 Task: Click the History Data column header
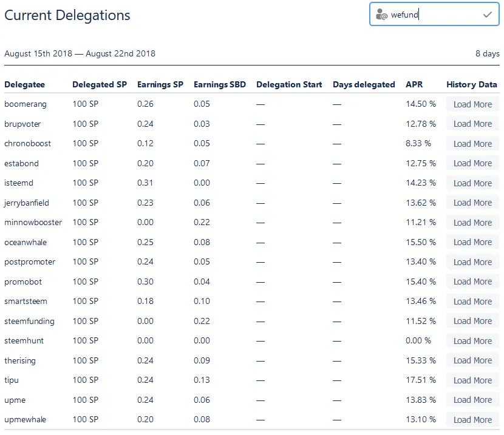coord(472,84)
